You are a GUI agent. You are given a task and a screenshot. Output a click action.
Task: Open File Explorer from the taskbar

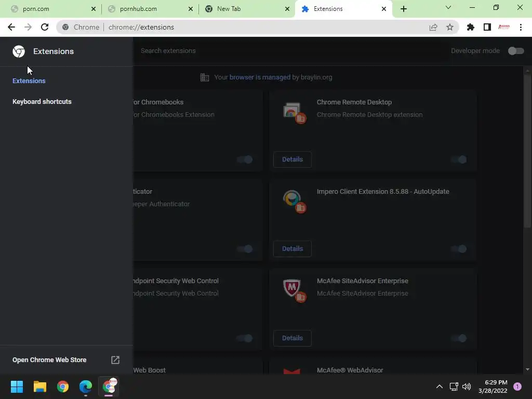(x=39, y=387)
